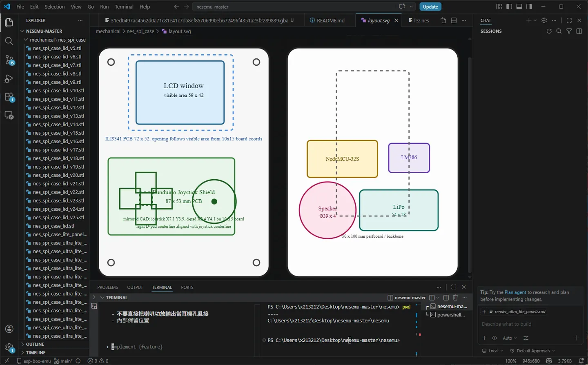
Task: Open the Auto model picker dropdown
Action: 510,338
